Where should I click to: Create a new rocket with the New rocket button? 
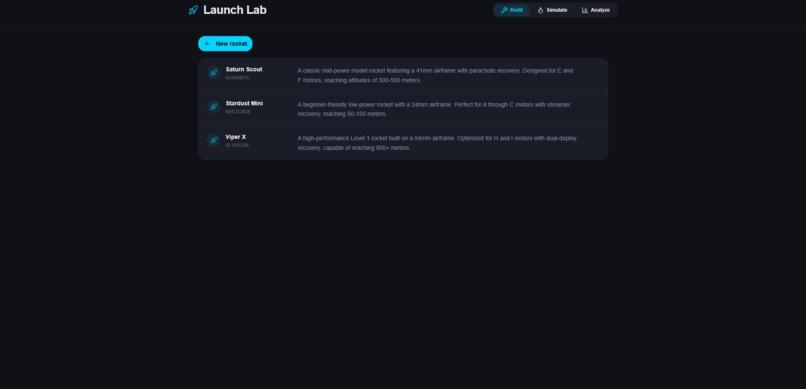pos(225,44)
